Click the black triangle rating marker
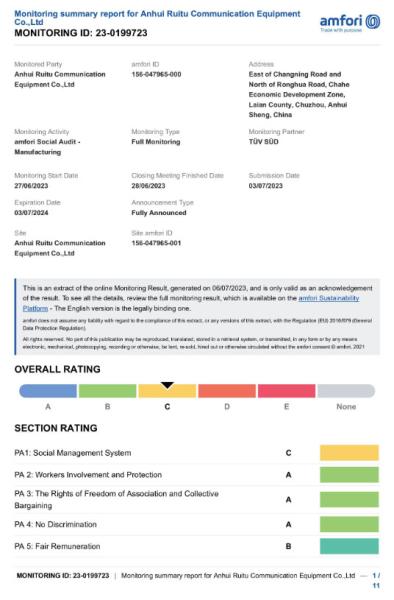Viewport: 394px width, 600px height. click(x=167, y=385)
